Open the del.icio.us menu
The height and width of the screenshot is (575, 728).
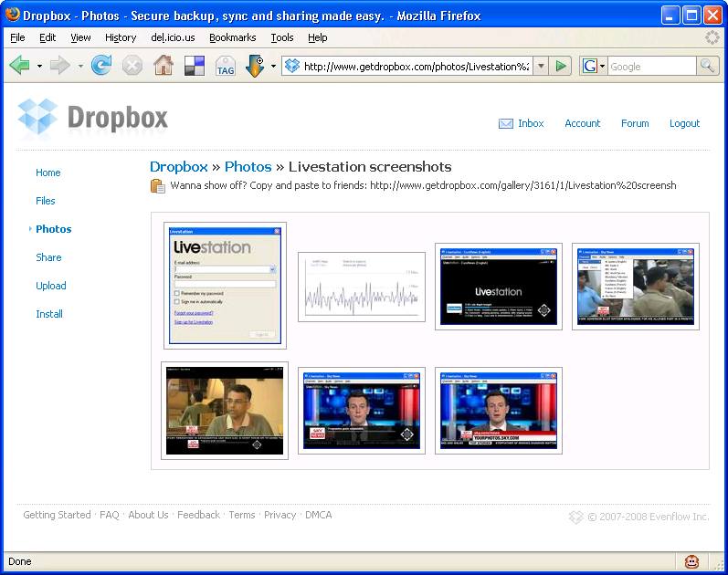(173, 37)
